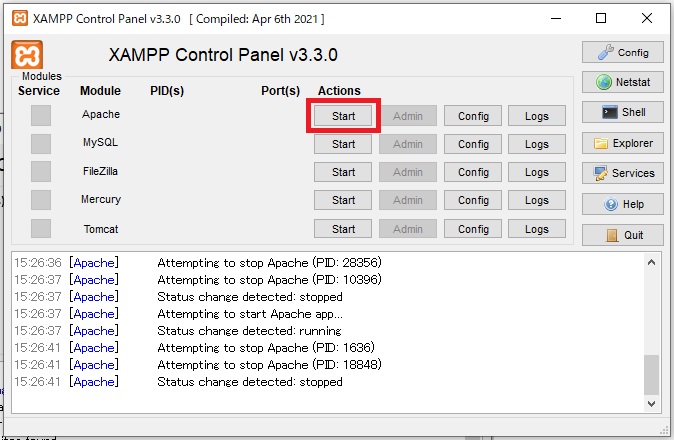The width and height of the screenshot is (674, 440).
Task: Start the FileZilla module
Action: (343, 172)
